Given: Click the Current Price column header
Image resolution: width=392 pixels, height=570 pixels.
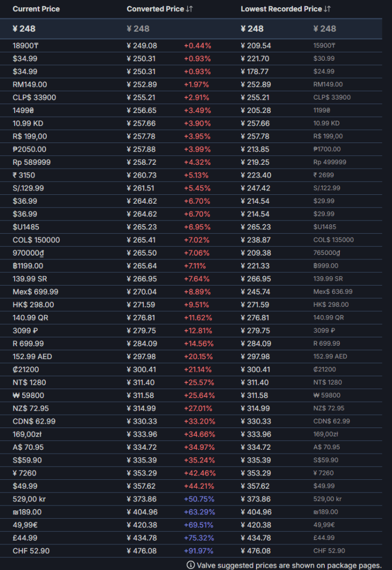Looking at the screenshot, I should click(36, 9).
